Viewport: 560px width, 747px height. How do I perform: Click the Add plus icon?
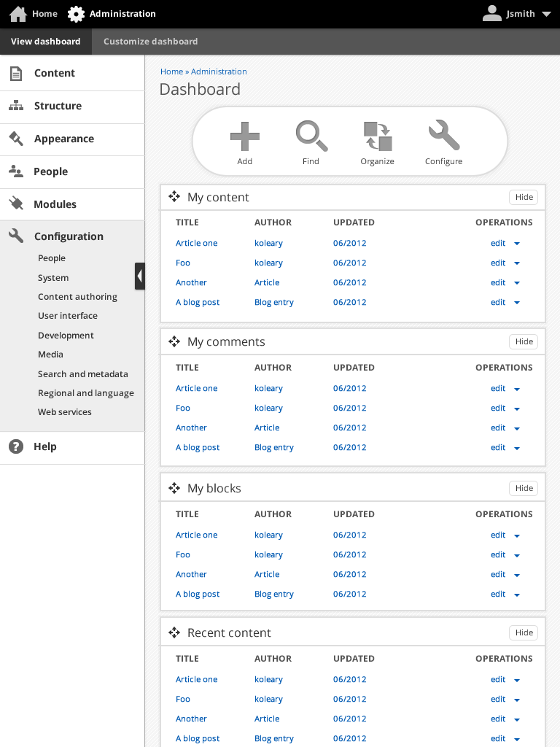tap(244, 136)
